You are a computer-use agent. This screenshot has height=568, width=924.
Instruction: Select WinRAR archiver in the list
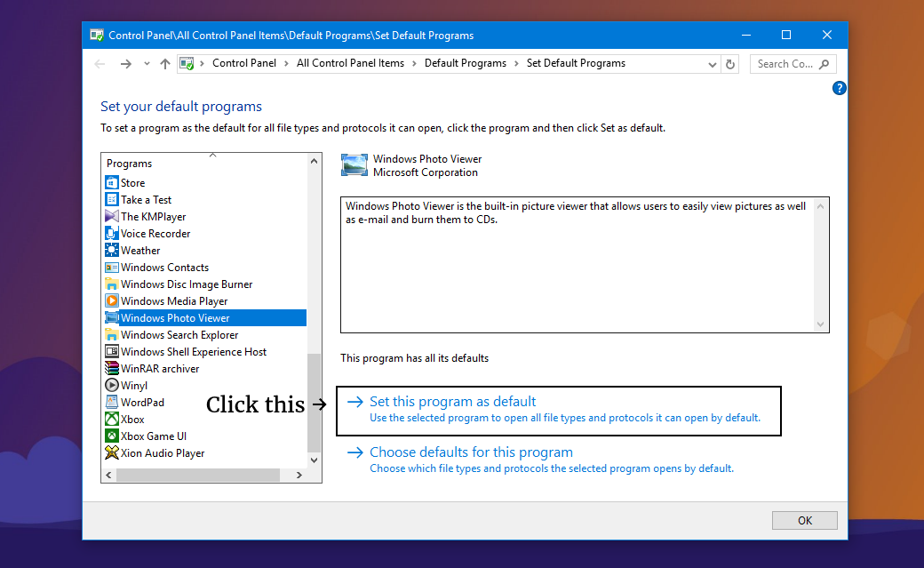[x=160, y=369]
